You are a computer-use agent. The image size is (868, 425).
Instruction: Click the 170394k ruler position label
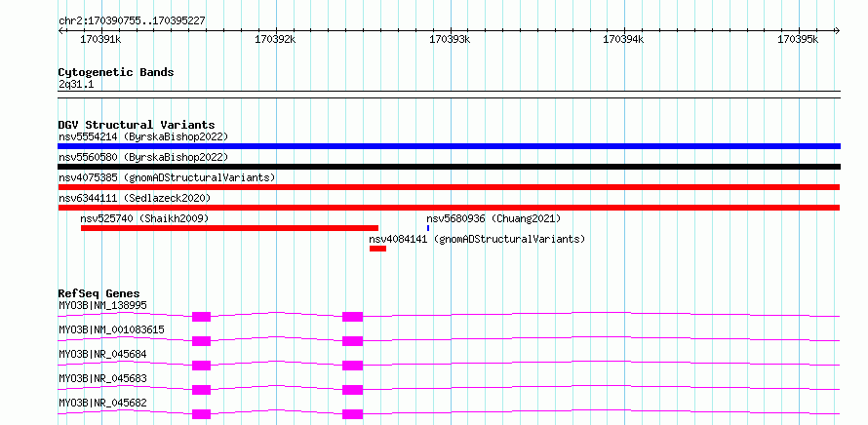[x=623, y=39]
